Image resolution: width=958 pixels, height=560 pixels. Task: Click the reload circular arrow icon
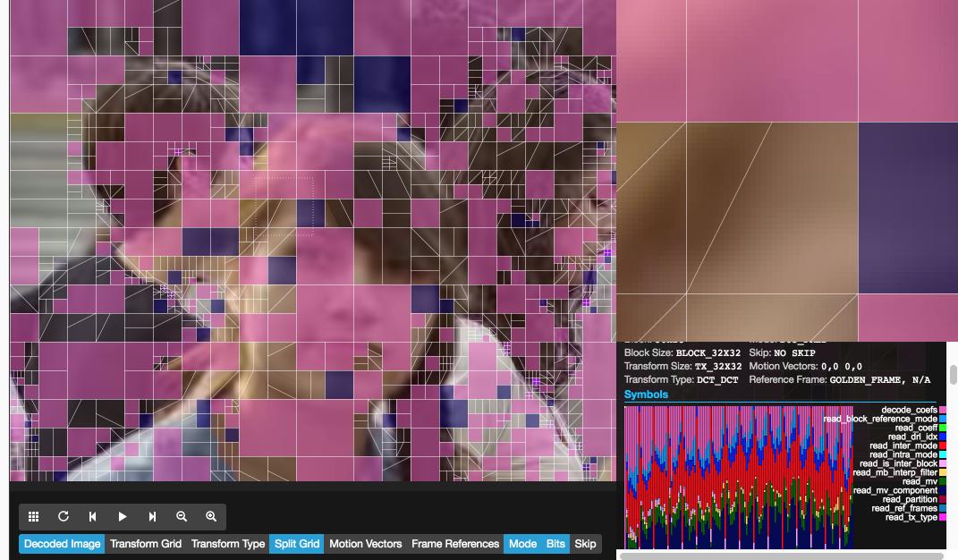[63, 516]
